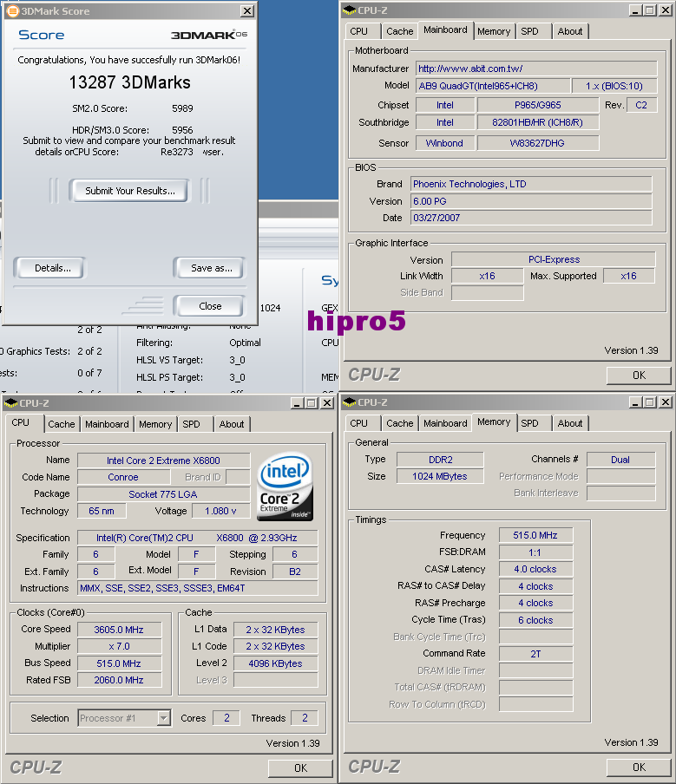Click OK in the Mainboard CPU-Z window
The image size is (676, 784).
(x=639, y=375)
